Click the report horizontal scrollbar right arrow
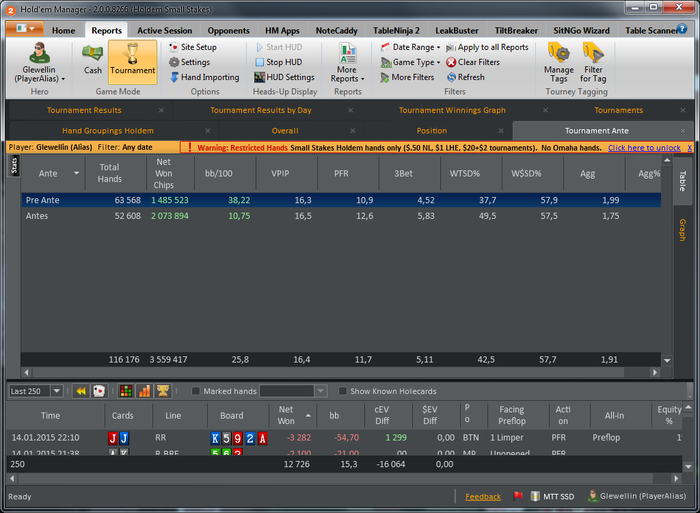700x513 pixels. click(655, 372)
